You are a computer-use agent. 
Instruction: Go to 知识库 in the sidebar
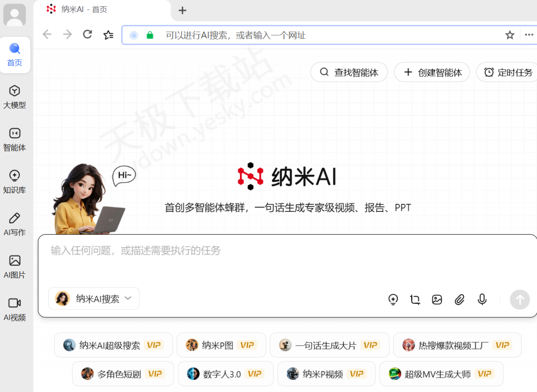pyautogui.click(x=14, y=177)
